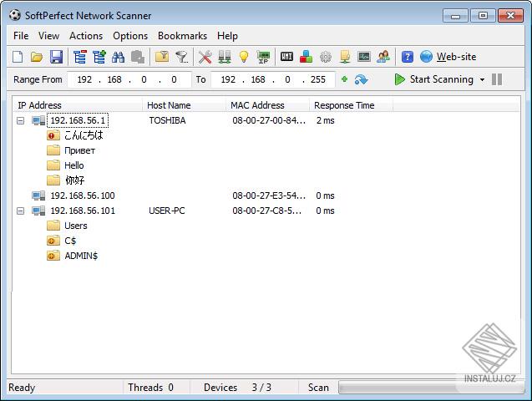The width and height of the screenshot is (532, 401).
Task: Collapse the 192.168.56.1 tree node
Action: [x=21, y=120]
